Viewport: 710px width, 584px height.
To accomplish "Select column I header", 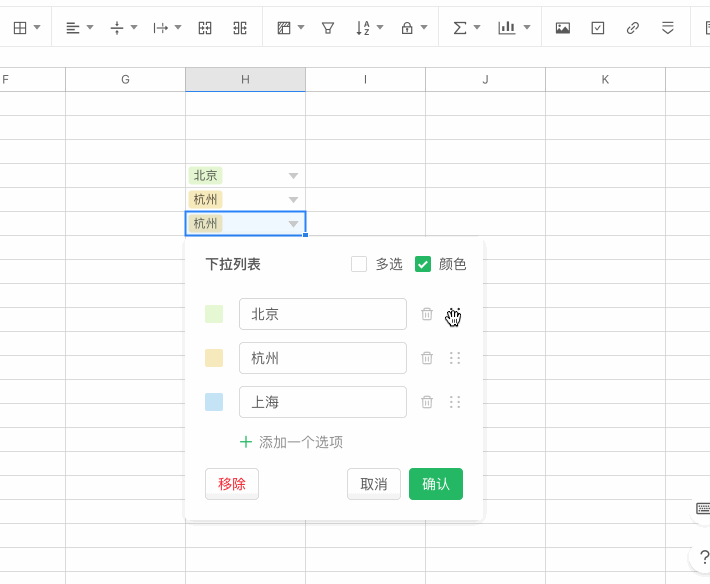I will [x=365, y=80].
